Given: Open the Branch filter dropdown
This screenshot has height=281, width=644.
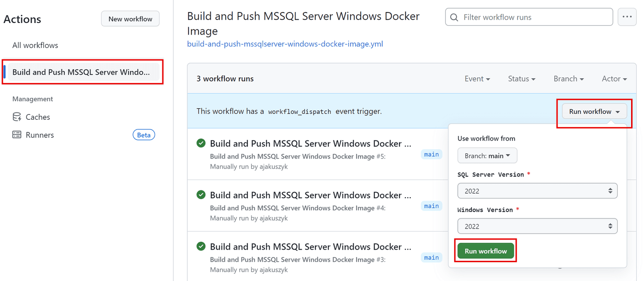Looking at the screenshot, I should pyautogui.click(x=568, y=78).
